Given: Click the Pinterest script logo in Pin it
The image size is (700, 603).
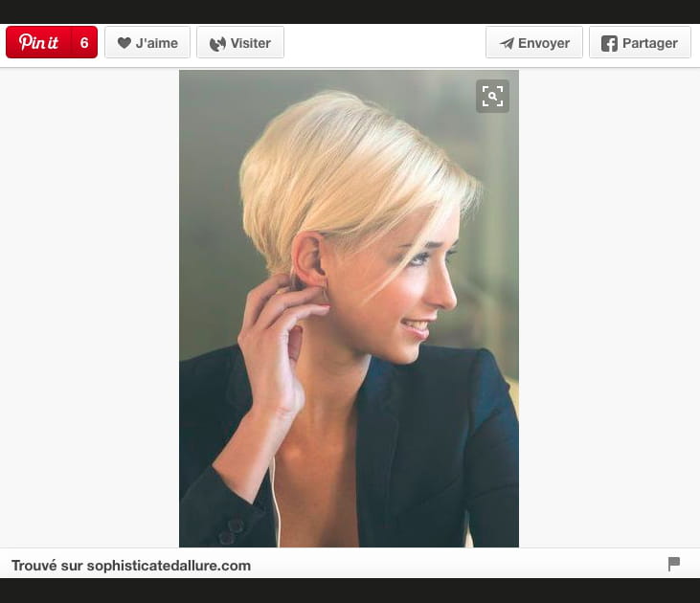Looking at the screenshot, I should (39, 43).
